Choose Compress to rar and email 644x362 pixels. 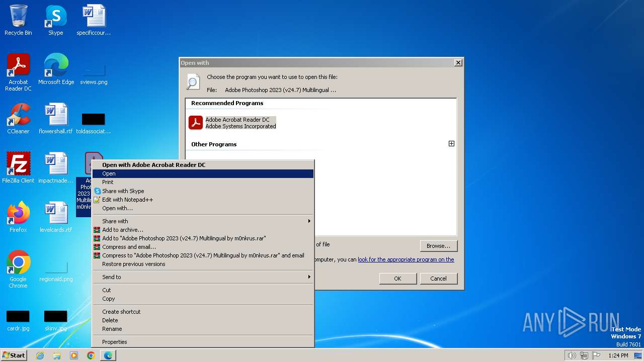pos(202,255)
